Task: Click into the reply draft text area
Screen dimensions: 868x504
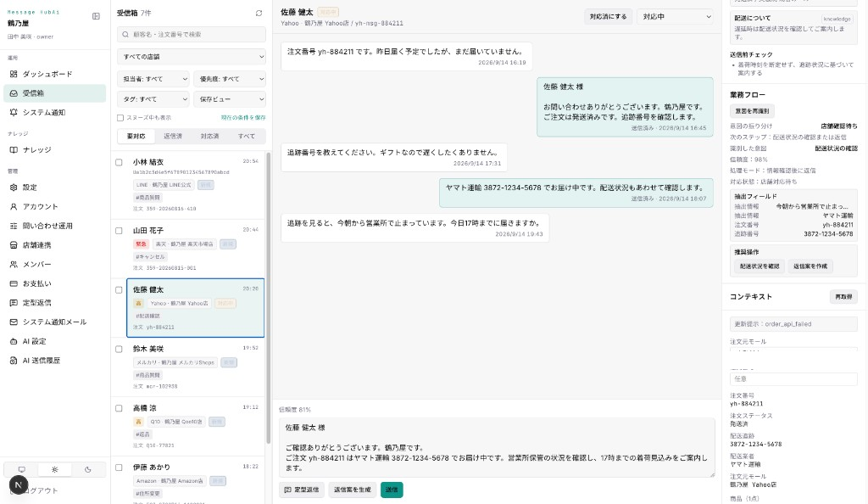Action: click(497, 447)
